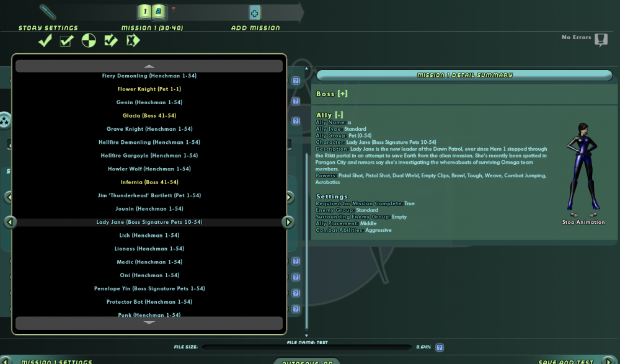The height and width of the screenshot is (364, 620).
Task: Open Story Settings pencil icon
Action: [48, 12]
